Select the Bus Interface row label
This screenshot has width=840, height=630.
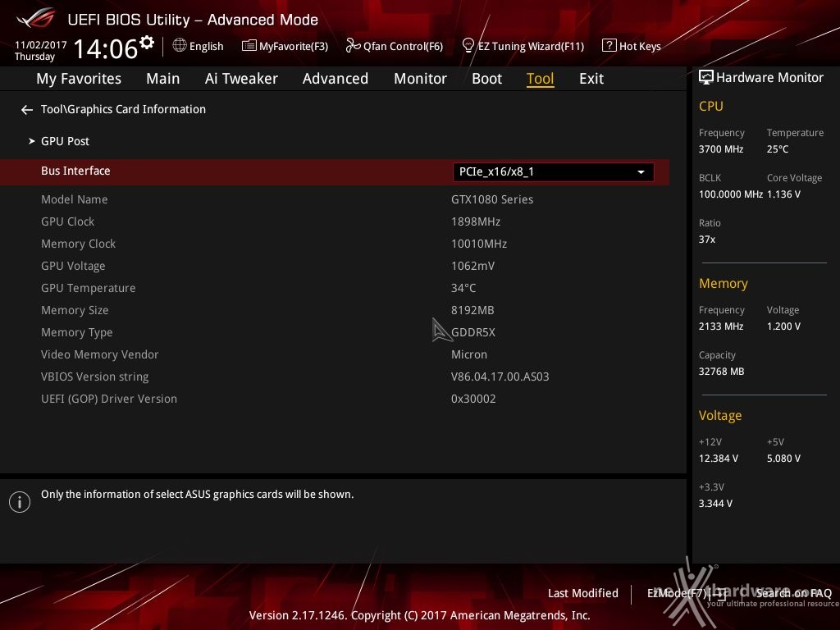click(75, 171)
